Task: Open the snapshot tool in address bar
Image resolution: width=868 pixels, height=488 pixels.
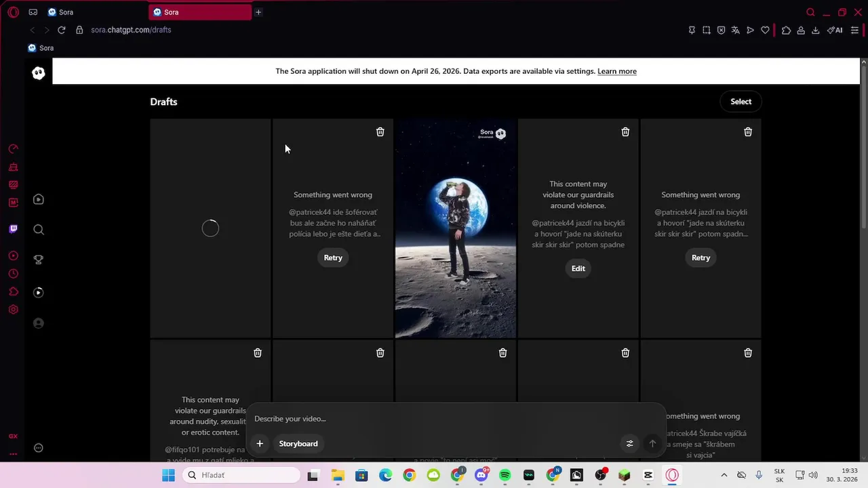Action: tap(706, 30)
